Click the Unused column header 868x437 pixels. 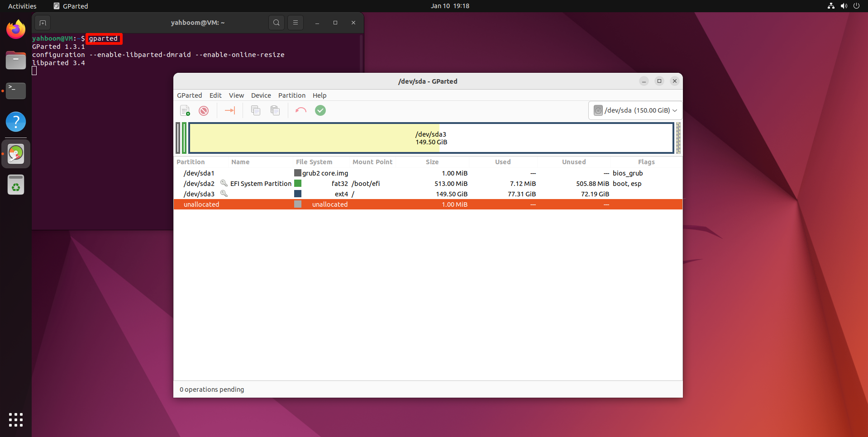tap(574, 162)
